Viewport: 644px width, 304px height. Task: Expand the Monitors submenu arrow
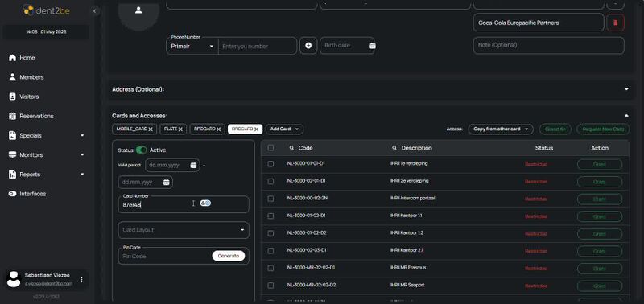click(x=82, y=154)
